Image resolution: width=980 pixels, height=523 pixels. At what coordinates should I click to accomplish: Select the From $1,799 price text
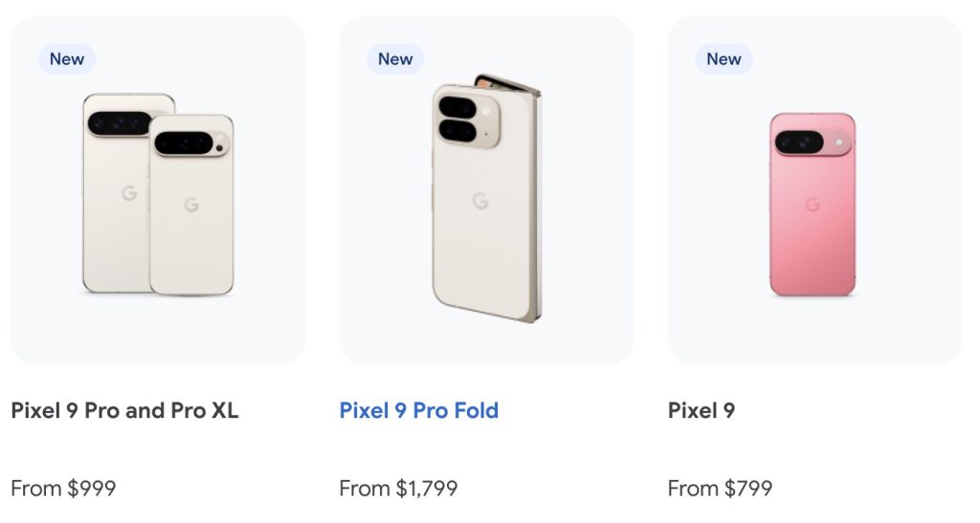point(398,489)
